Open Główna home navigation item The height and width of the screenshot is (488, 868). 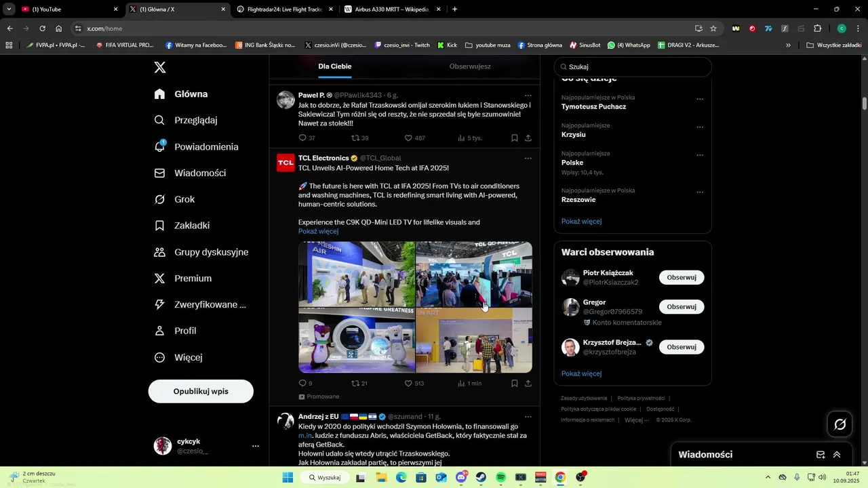pyautogui.click(x=181, y=94)
